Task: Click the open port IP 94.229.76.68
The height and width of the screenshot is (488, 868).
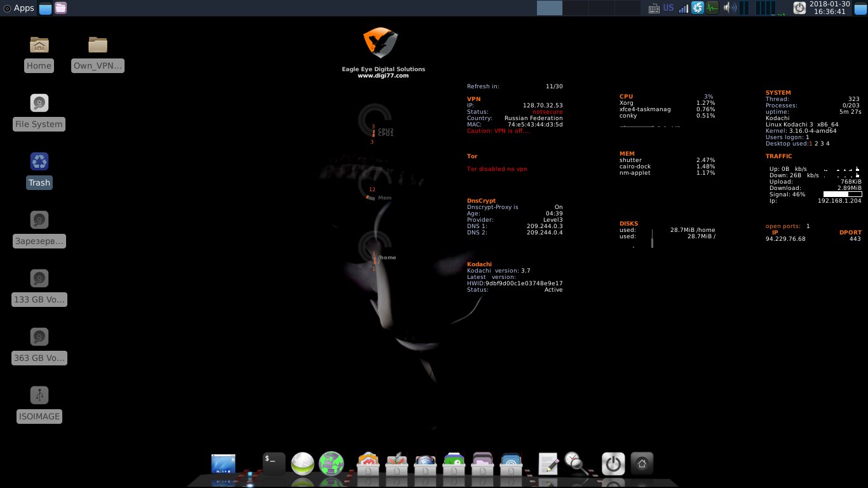Action: (785, 239)
